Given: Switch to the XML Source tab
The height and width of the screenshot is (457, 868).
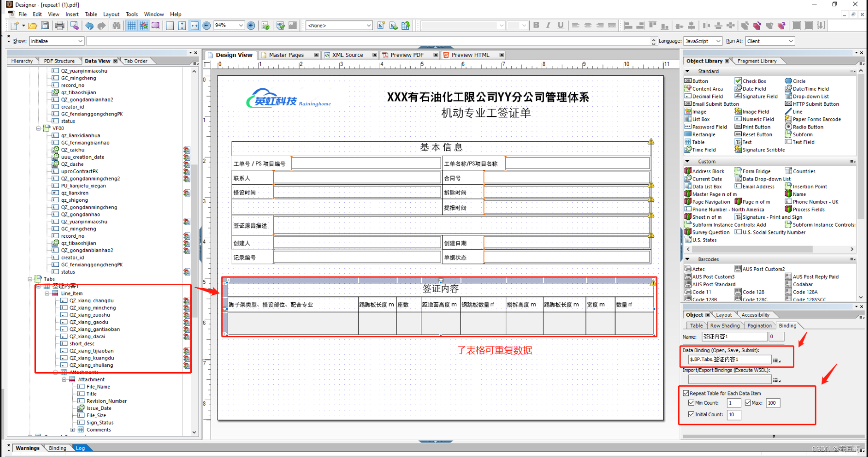Looking at the screenshot, I should point(347,55).
